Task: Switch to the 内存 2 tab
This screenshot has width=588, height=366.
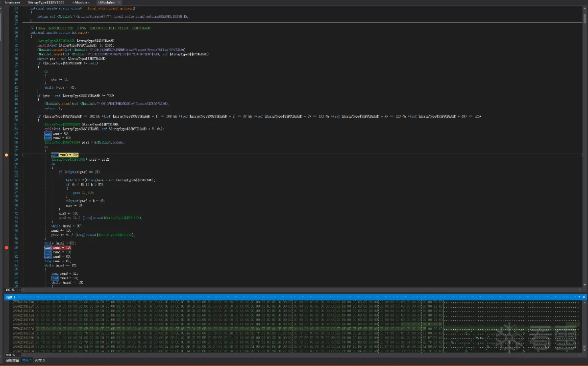Action: pyautogui.click(x=39, y=361)
